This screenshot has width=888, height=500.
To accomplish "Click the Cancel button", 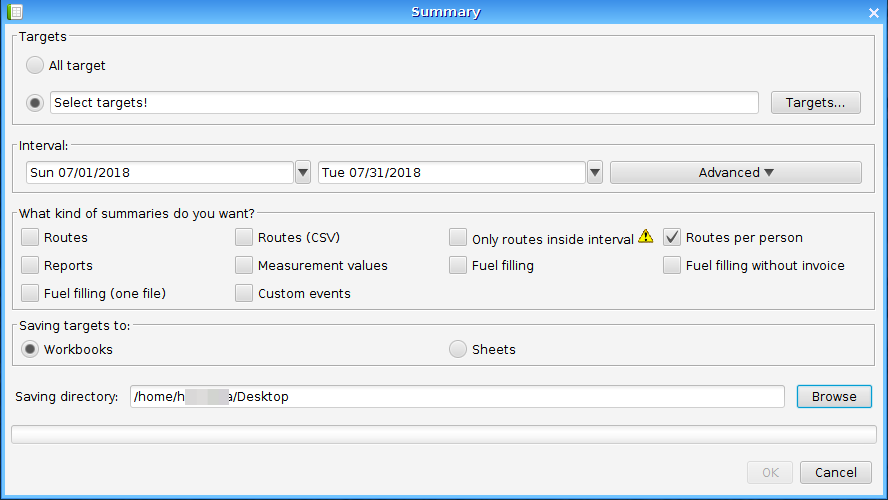I will tap(835, 473).
